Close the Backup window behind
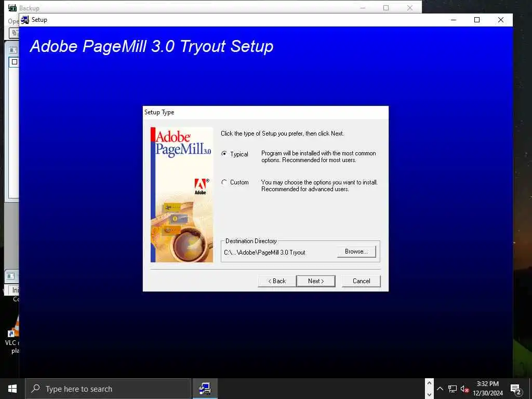Viewport: 532px width, 399px height. [409, 8]
